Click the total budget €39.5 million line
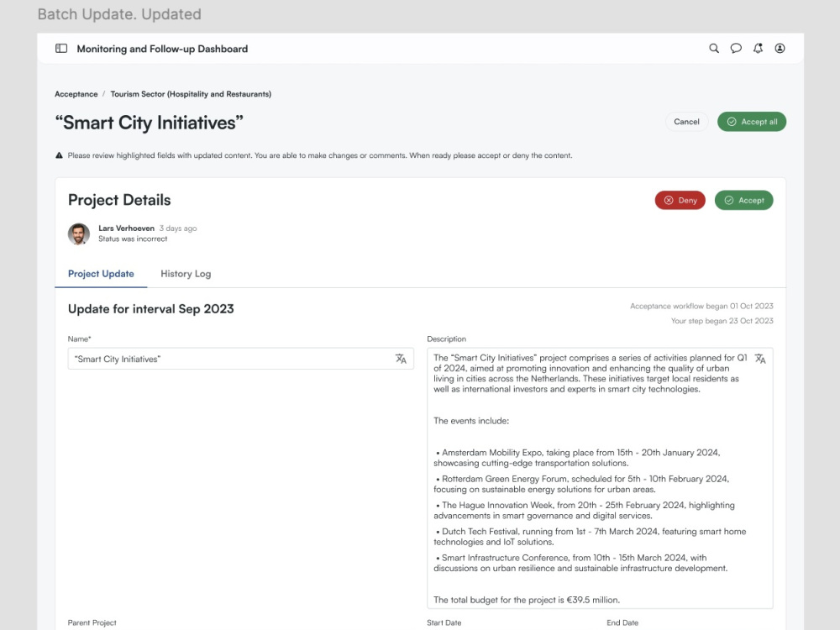 pos(527,600)
